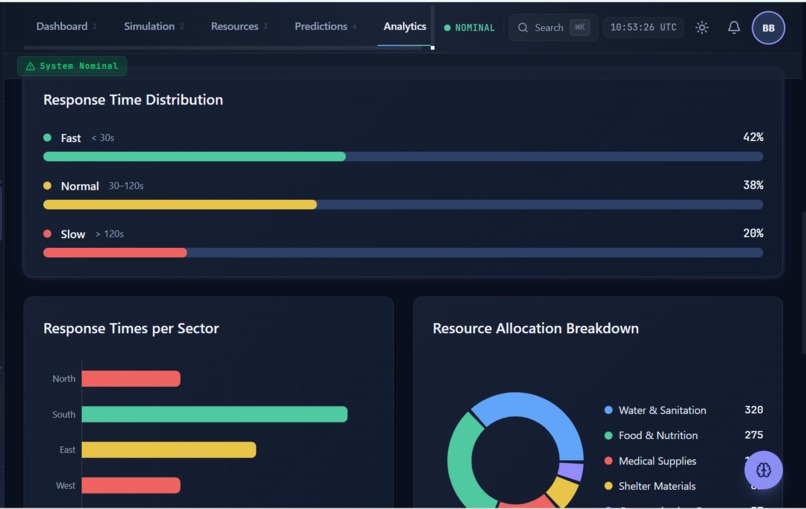Click the North sector bar
Image resolution: width=806 pixels, height=509 pixels.
click(x=131, y=378)
